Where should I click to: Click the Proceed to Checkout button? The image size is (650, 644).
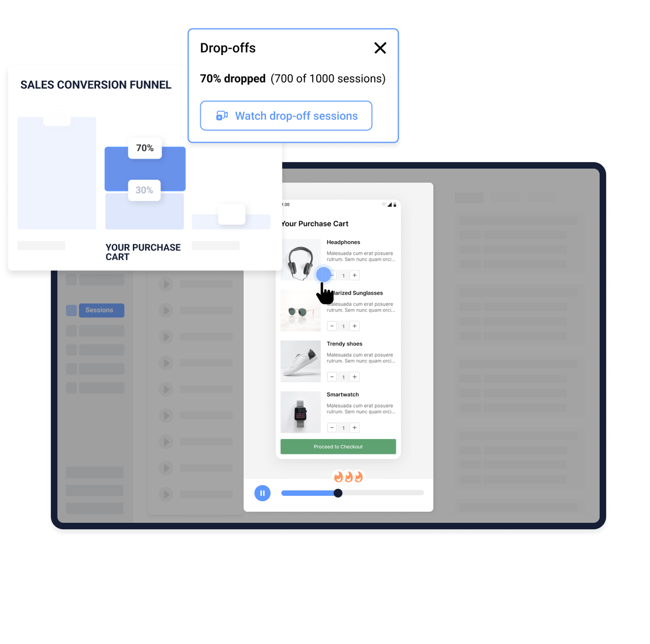[x=338, y=446]
